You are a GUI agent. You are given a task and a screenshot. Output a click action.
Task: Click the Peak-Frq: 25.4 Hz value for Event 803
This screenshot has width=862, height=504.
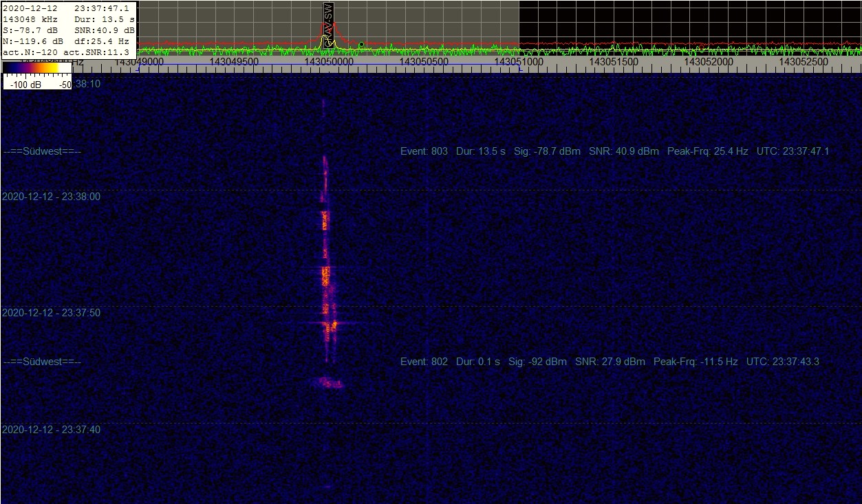click(x=707, y=151)
